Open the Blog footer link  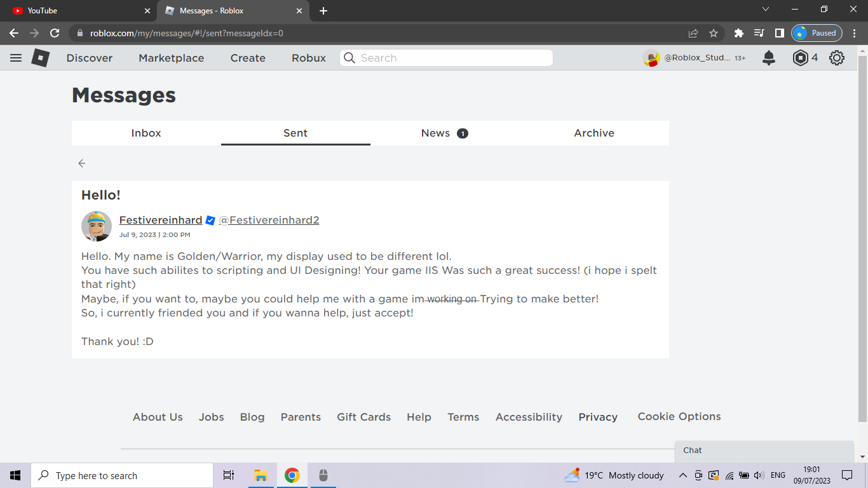[x=252, y=417]
